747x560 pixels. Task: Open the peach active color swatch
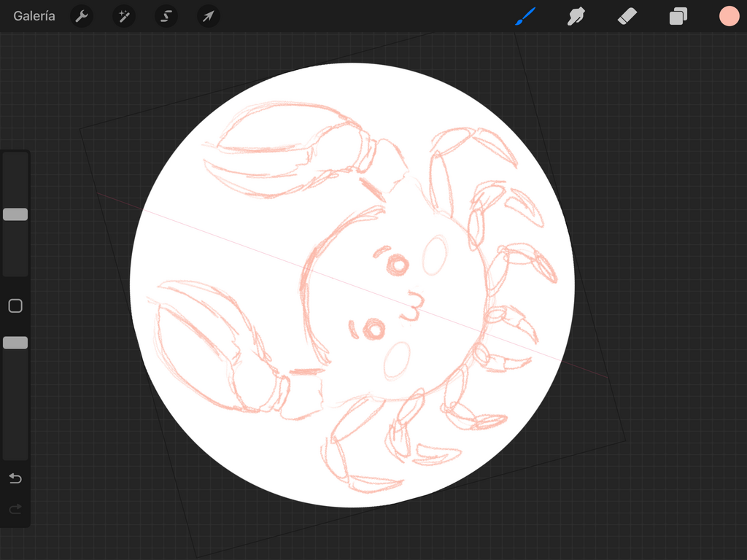pyautogui.click(x=729, y=16)
